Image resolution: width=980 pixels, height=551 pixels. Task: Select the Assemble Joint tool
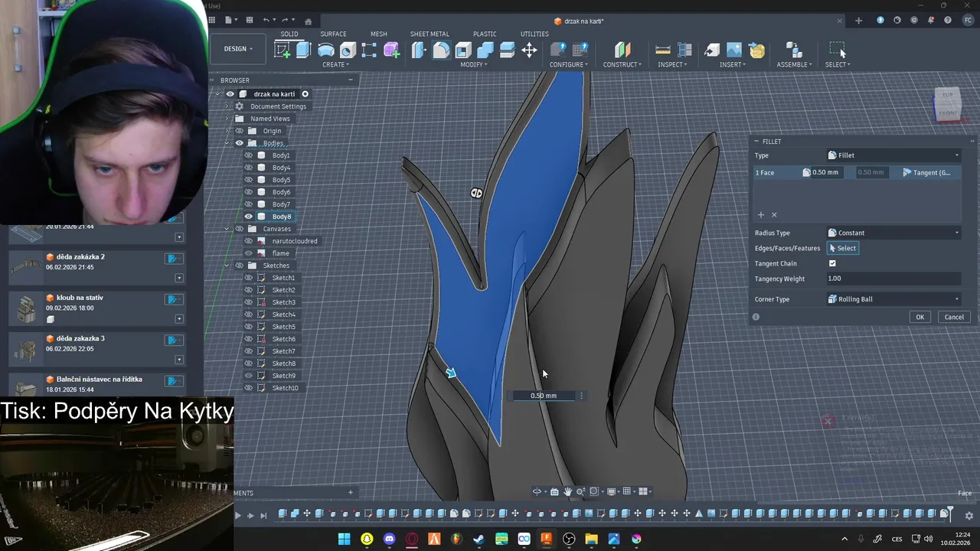pos(793,50)
